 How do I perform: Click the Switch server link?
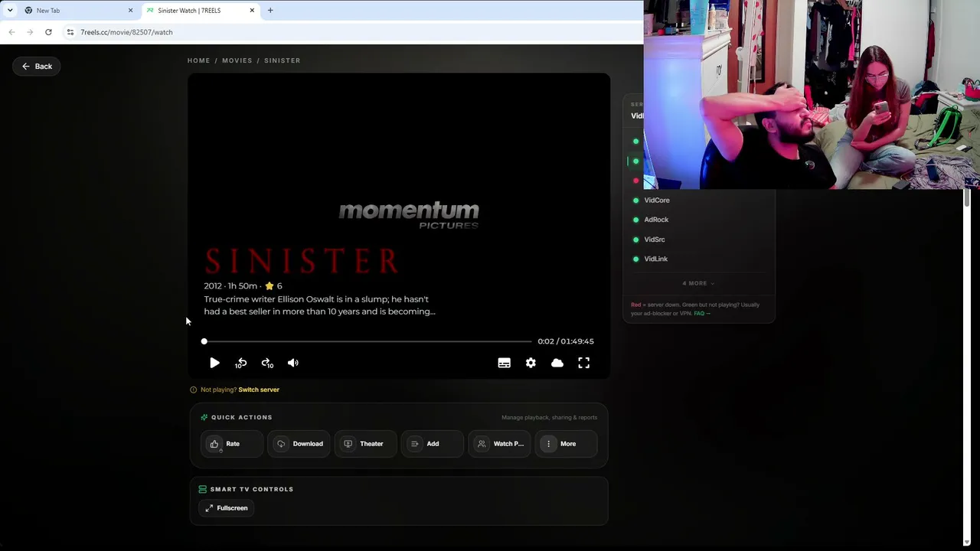point(259,390)
